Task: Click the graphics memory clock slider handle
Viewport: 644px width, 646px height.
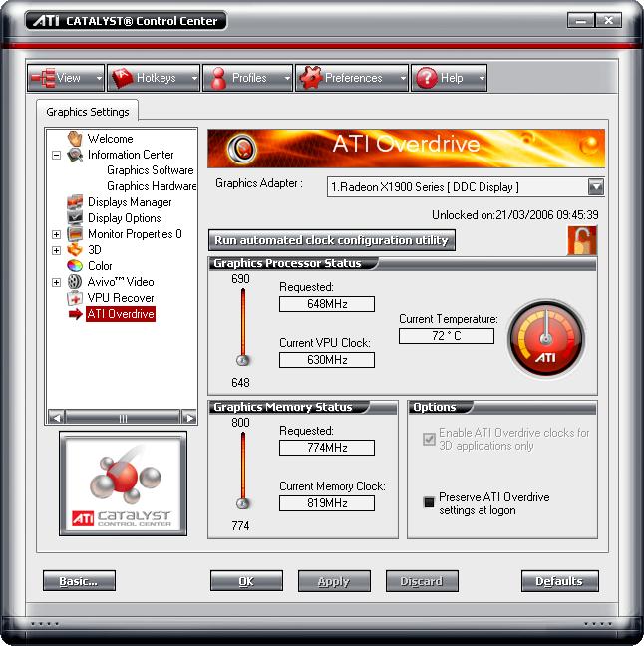Action: coord(242,503)
